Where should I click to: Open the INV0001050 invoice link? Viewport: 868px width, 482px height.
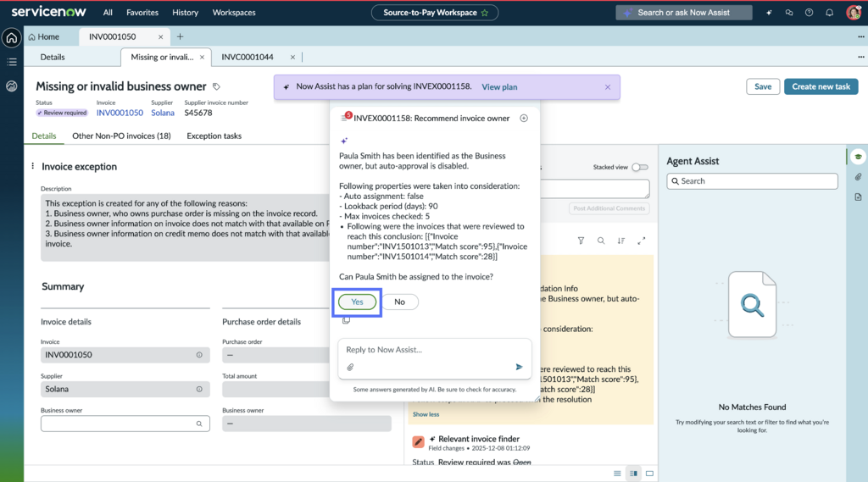pos(120,113)
